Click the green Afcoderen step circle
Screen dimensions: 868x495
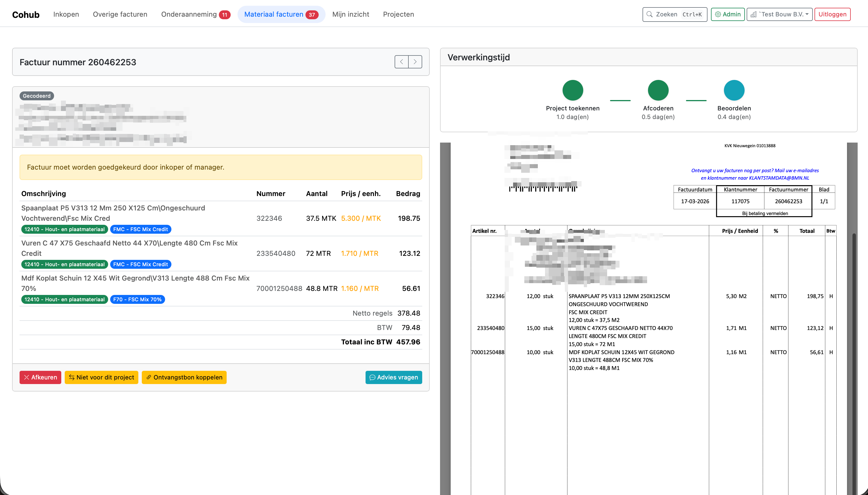(658, 90)
